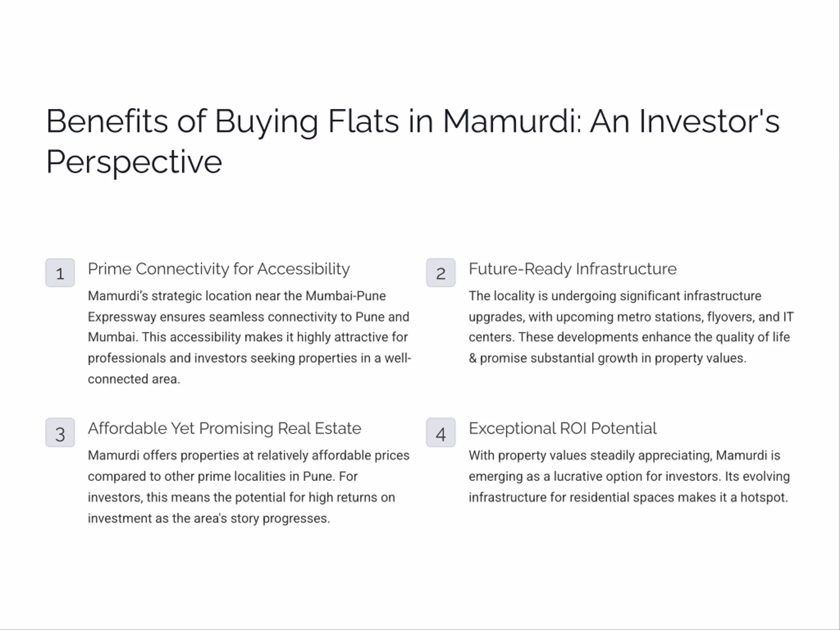Click 'Affordable Yet Promising Real Estate' heading
Screen dimensions: 840x630
[x=224, y=428]
